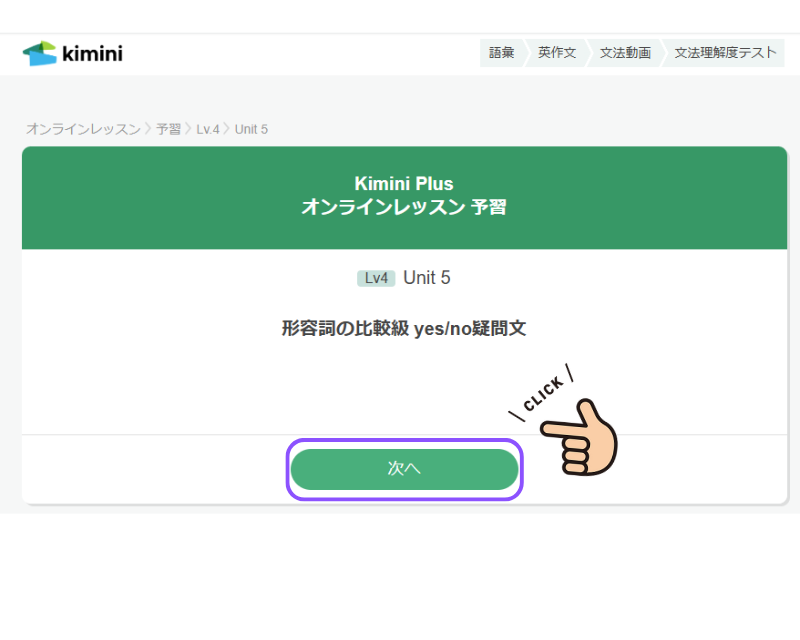Click the lesson title 形容詞の比較級 yes/no疑問文
The height and width of the screenshot is (640, 800).
point(404,329)
